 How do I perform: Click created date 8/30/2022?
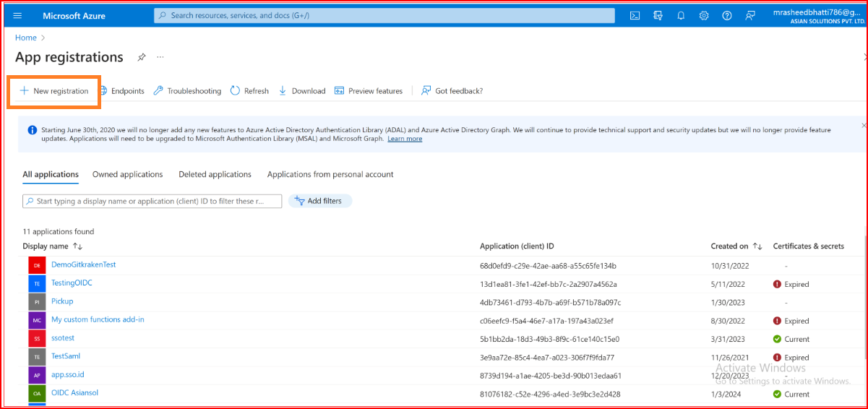pyautogui.click(x=729, y=321)
